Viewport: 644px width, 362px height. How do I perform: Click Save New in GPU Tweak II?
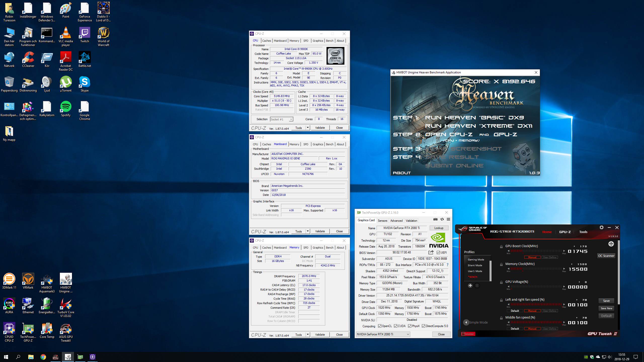(606, 308)
